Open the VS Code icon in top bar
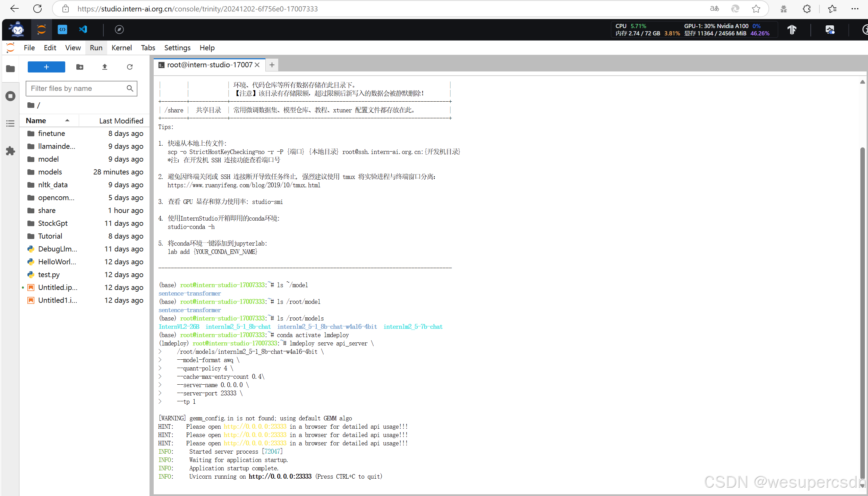Screen dimensions: 868x496 [83, 29]
